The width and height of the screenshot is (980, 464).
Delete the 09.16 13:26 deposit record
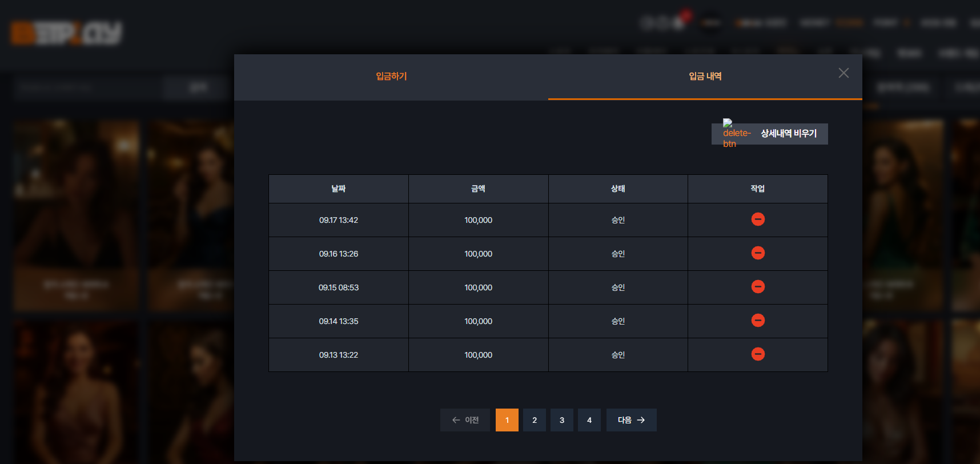tap(758, 253)
